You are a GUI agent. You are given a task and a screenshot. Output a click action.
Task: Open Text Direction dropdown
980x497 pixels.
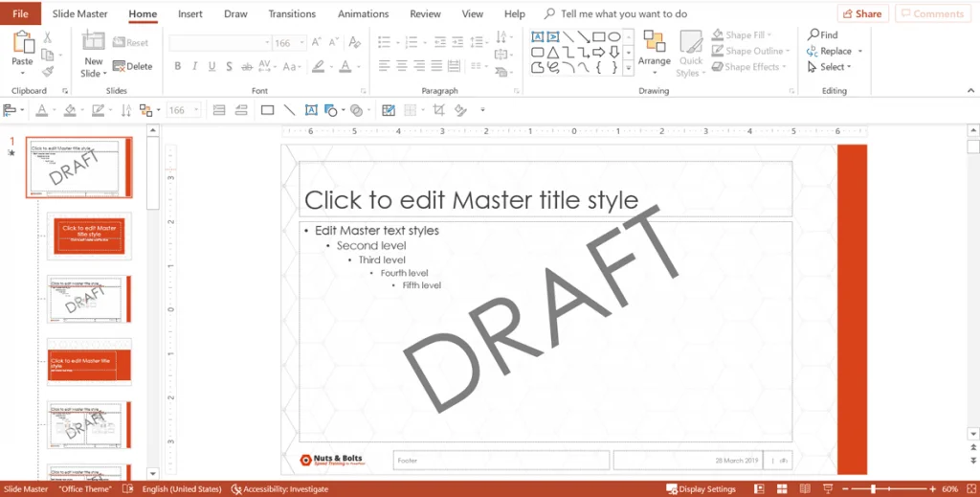(x=501, y=38)
